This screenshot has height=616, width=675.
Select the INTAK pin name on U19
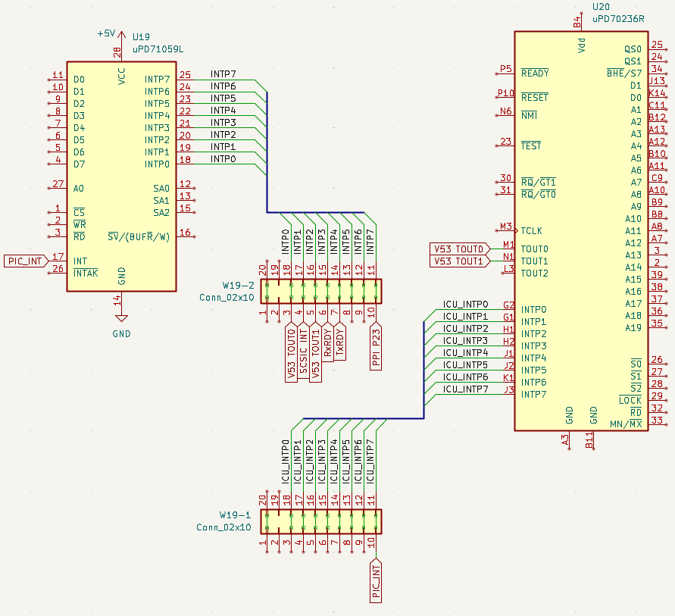click(86, 274)
